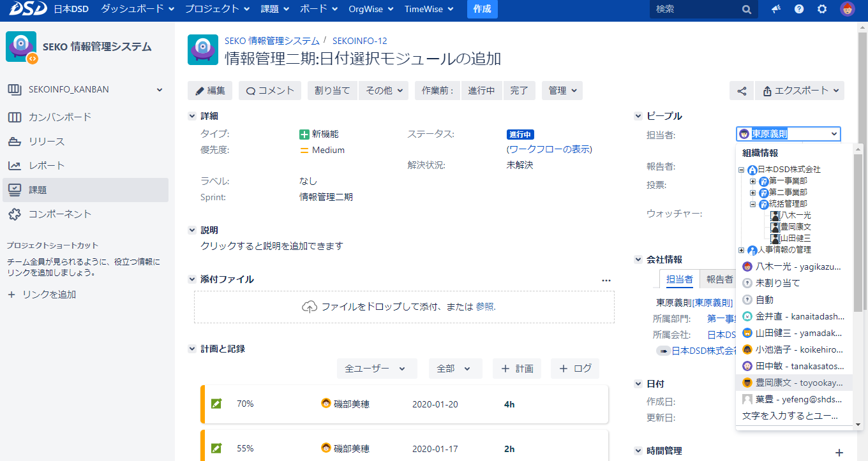Screen dimensions: 868x461
Task: Open the OrgWise menu
Action: pos(370,10)
